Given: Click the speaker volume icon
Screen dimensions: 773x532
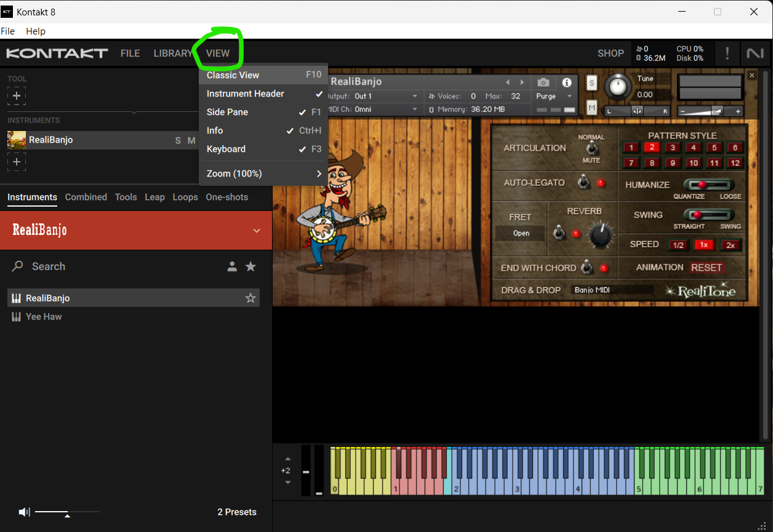Looking at the screenshot, I should (x=24, y=512).
